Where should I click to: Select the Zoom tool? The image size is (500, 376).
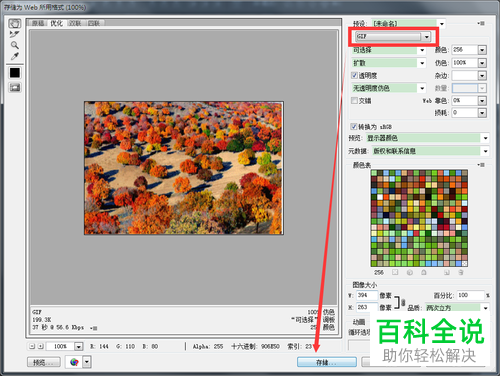pyautogui.click(x=15, y=45)
